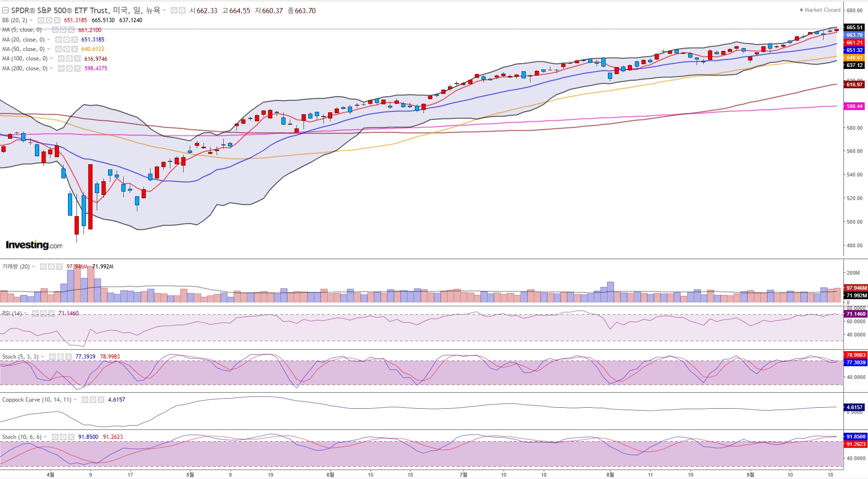Remove the Stoch (5, 3, 3) indicator
The image size is (868, 479).
pyautogui.click(x=68, y=357)
